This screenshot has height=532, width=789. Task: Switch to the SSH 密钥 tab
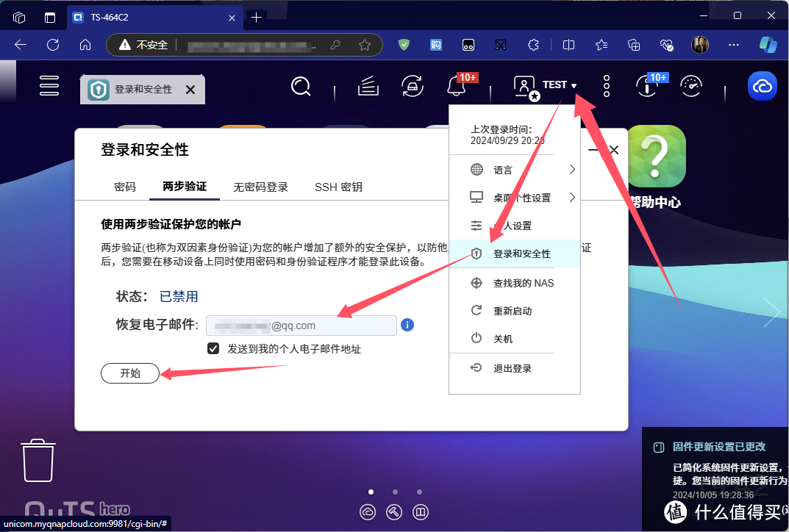pyautogui.click(x=338, y=187)
